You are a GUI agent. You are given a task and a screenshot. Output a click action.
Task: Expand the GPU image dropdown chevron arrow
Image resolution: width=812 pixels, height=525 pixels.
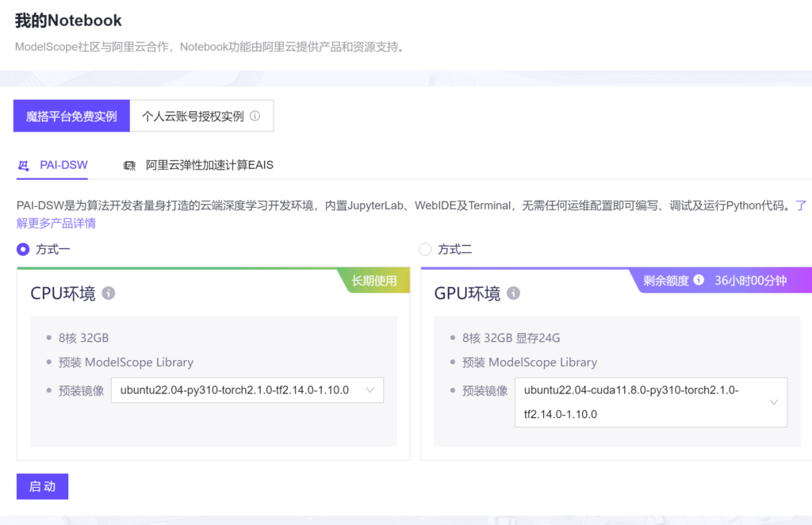pos(774,402)
